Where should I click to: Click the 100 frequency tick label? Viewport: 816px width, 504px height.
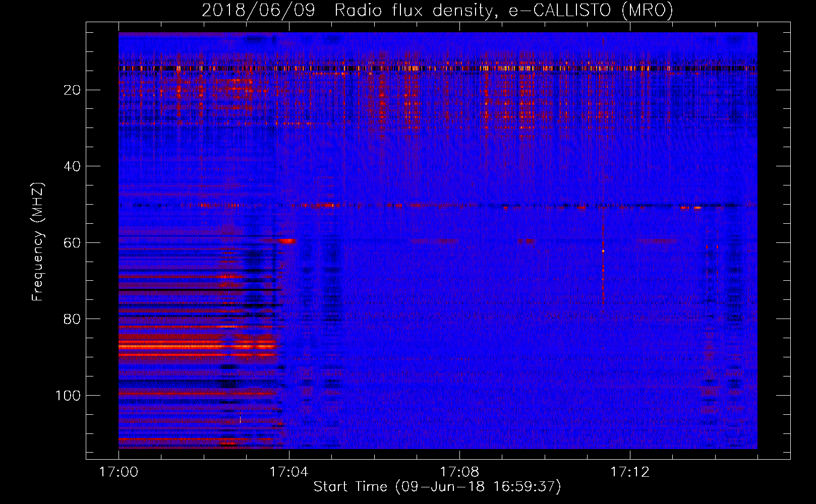(x=68, y=396)
